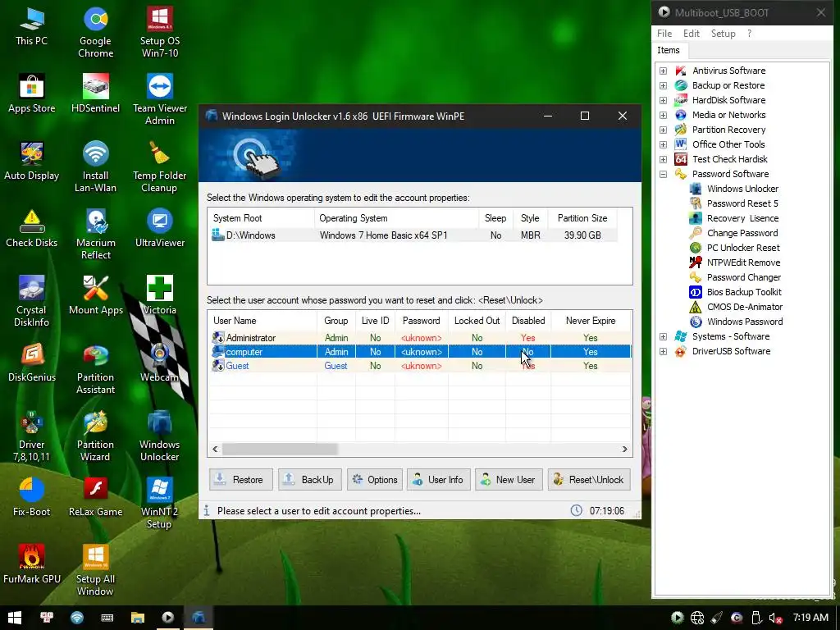The height and width of the screenshot is (630, 840).
Task: Open the Fix-Boot desktop icon
Action: (32, 497)
